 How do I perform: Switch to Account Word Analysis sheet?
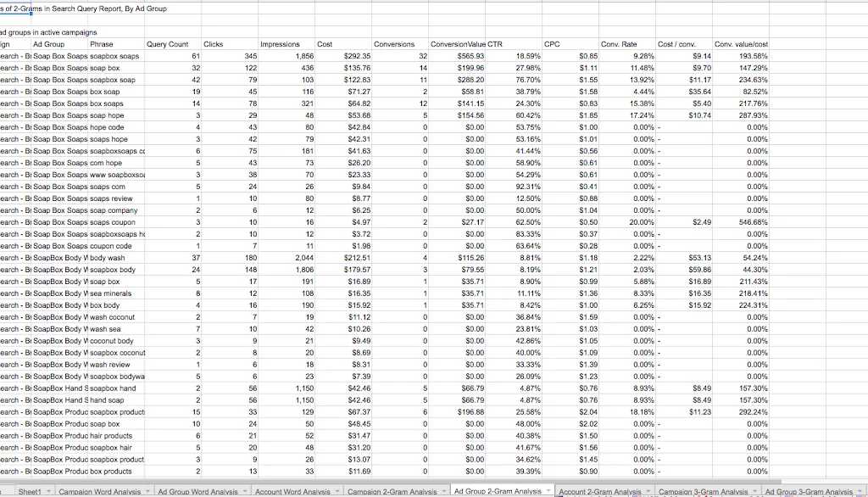pos(292,491)
